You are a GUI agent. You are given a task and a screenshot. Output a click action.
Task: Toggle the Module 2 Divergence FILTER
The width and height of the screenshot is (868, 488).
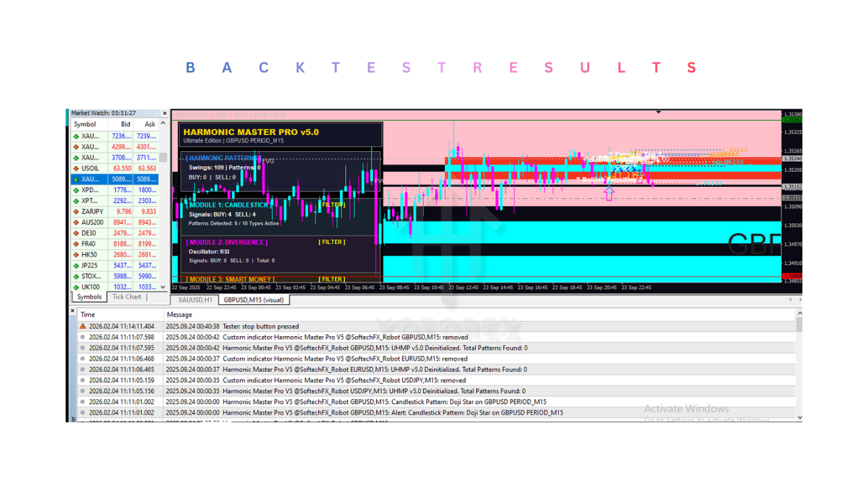point(332,242)
